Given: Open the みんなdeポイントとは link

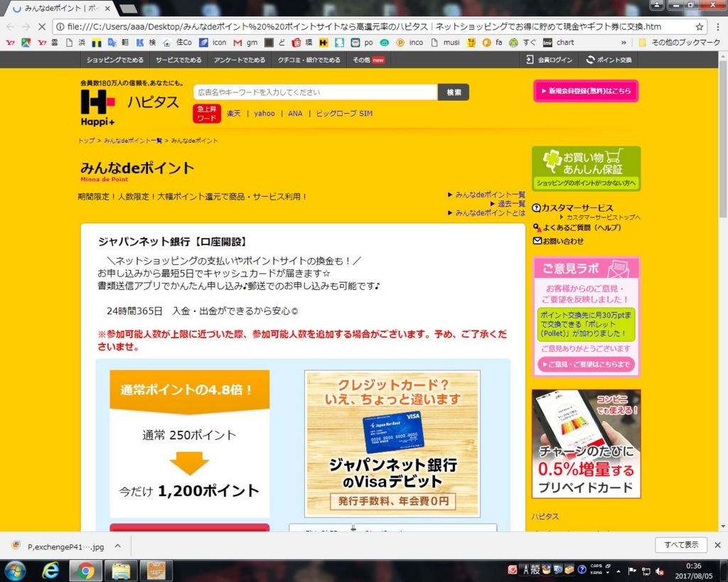Looking at the screenshot, I should [x=491, y=213].
